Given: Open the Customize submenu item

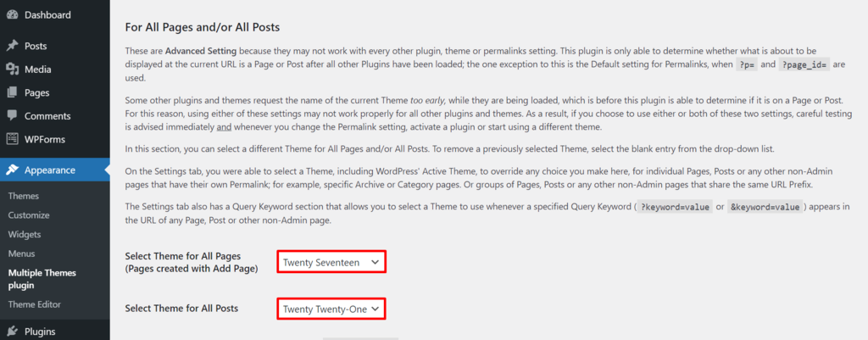Looking at the screenshot, I should [29, 215].
